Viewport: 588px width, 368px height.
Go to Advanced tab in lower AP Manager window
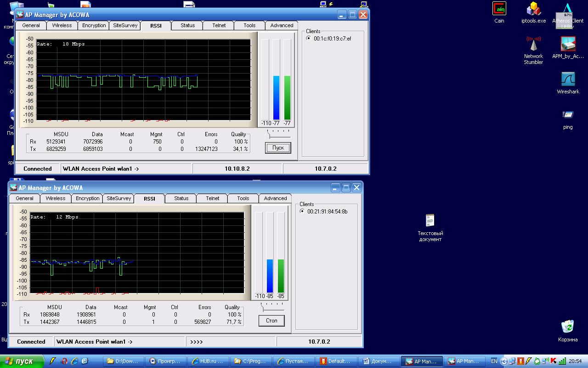coord(275,199)
